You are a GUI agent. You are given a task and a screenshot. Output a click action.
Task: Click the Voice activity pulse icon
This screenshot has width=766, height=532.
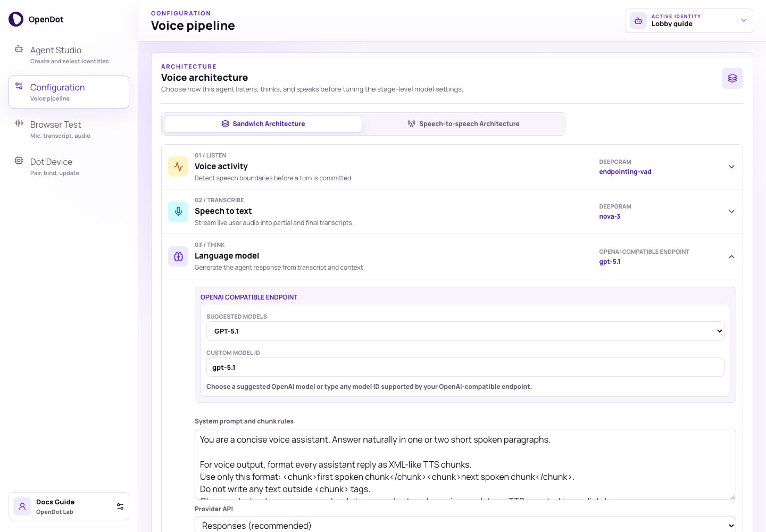tap(178, 167)
